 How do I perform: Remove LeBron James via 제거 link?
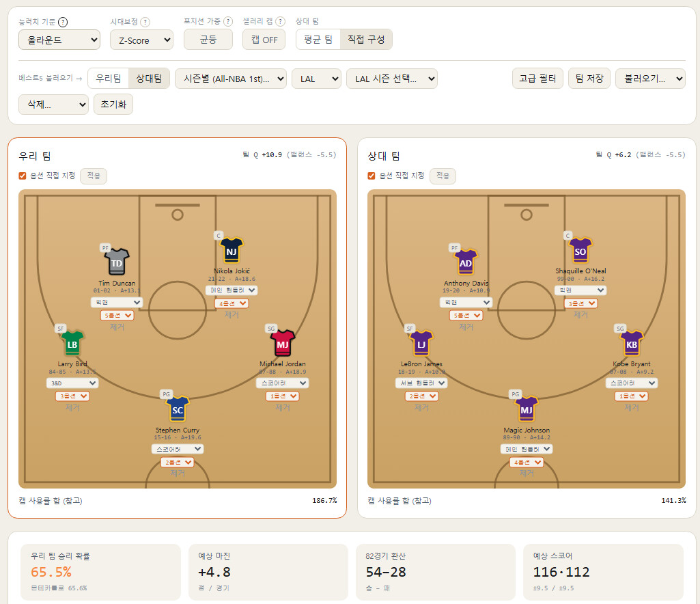coord(421,407)
